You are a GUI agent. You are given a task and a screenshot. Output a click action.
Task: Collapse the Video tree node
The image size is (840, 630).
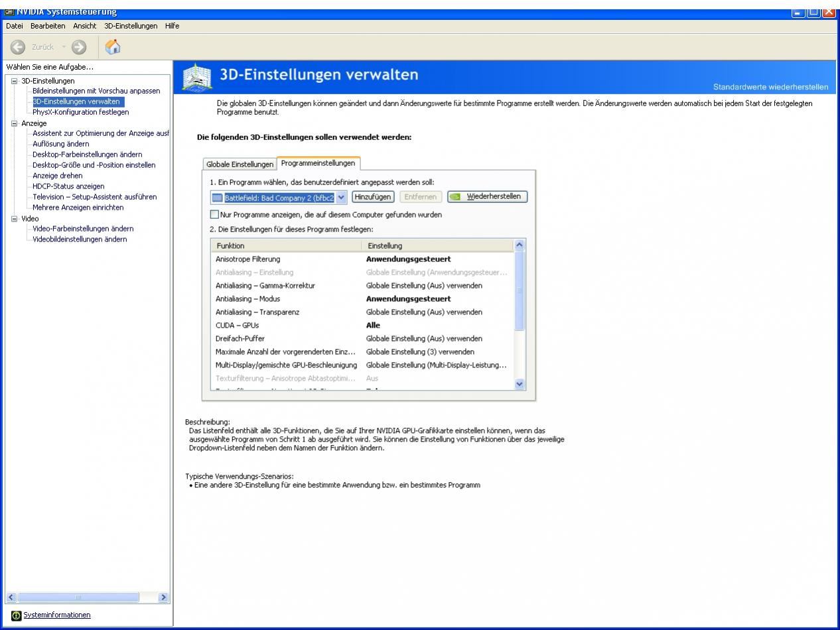click(x=15, y=218)
